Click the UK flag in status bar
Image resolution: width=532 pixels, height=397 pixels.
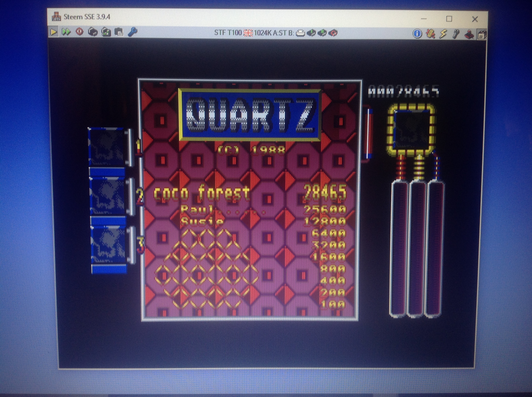pyautogui.click(x=248, y=33)
